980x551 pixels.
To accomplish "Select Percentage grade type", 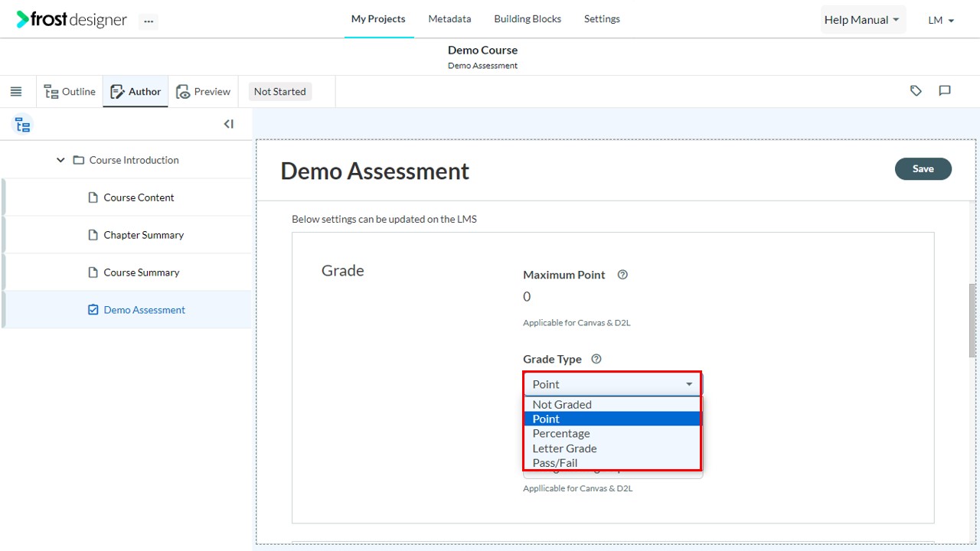I will [612, 433].
